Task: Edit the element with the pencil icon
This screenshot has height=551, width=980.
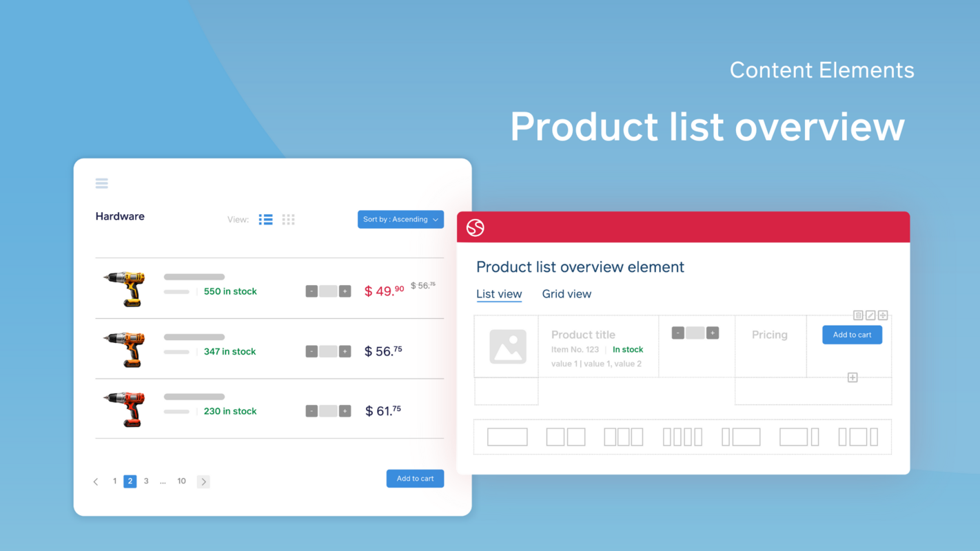Action: (870, 315)
